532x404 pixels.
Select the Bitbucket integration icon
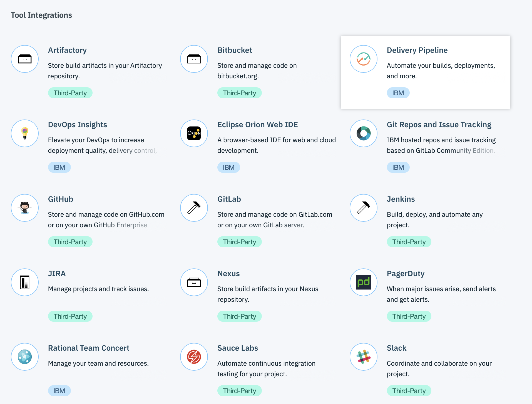[x=194, y=59]
